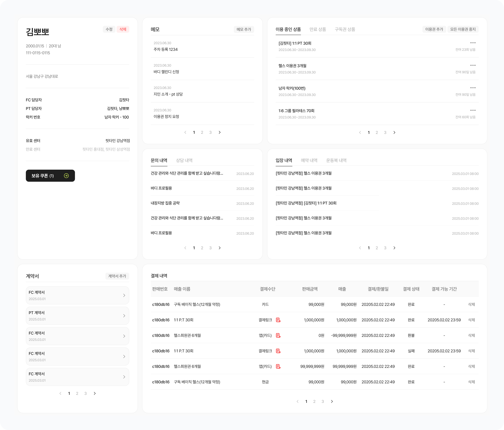Open the last FC 계약서 in the list
Screen dimensions: 504x430
click(77, 377)
